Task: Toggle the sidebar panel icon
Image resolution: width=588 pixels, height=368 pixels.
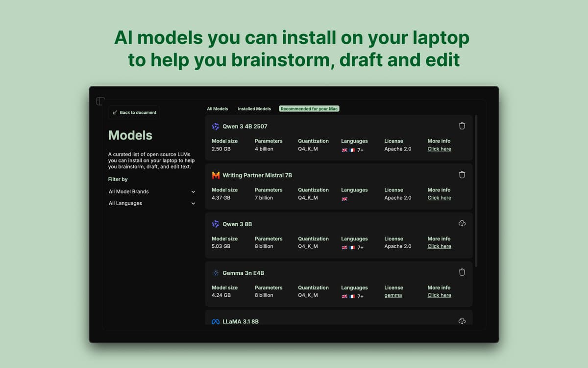Action: click(100, 101)
